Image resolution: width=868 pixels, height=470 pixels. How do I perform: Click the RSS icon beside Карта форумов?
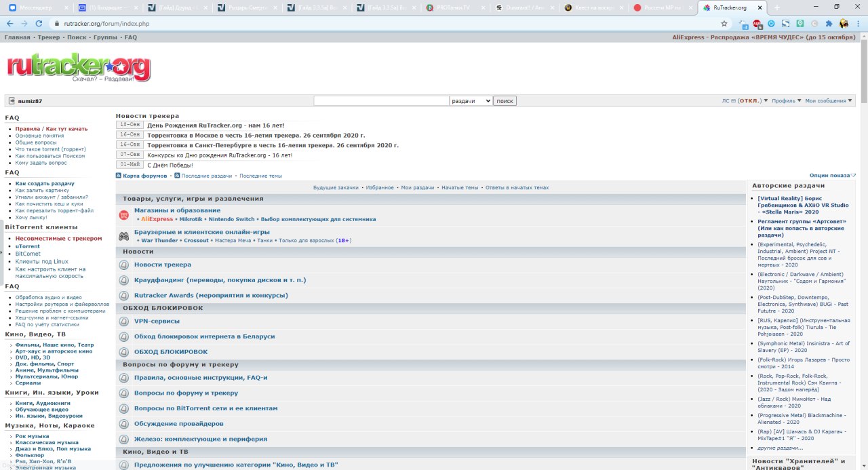pos(119,176)
